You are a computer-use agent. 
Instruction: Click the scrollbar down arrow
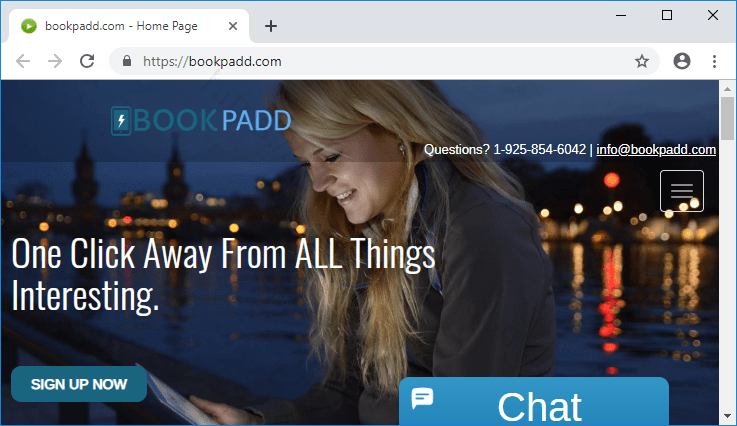tap(728, 416)
